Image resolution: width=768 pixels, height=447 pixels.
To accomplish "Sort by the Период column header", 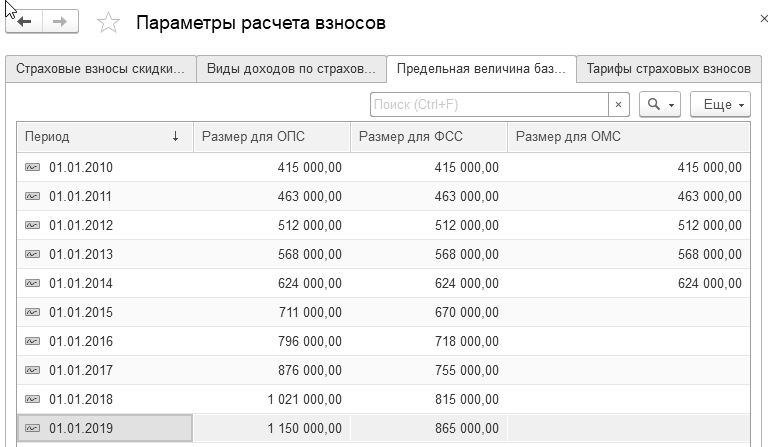I will click(x=100, y=137).
